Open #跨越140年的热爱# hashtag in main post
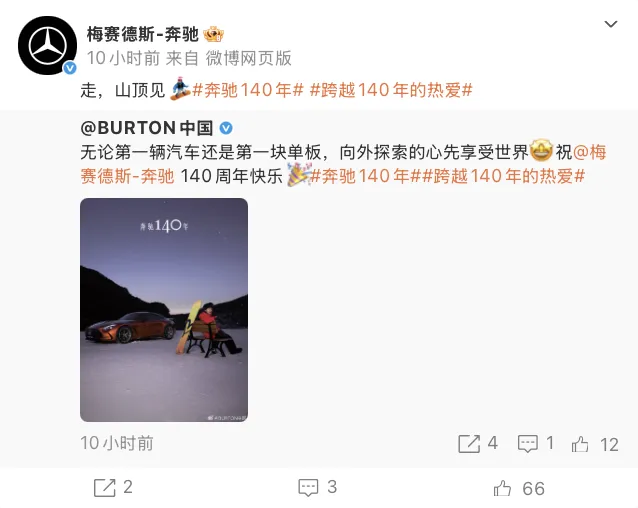The width and height of the screenshot is (638, 508). 391,90
